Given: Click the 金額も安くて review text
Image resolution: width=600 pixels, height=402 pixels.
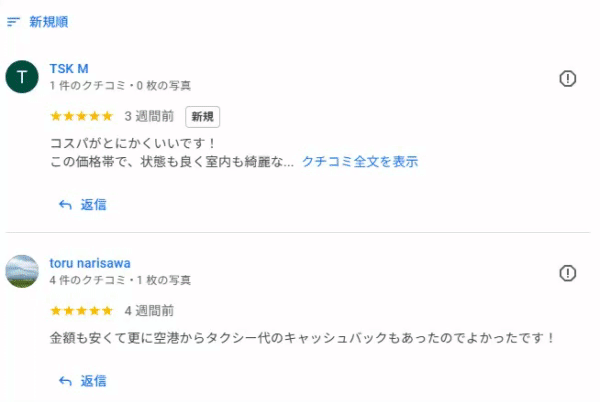Looking at the screenshot, I should (302, 338).
